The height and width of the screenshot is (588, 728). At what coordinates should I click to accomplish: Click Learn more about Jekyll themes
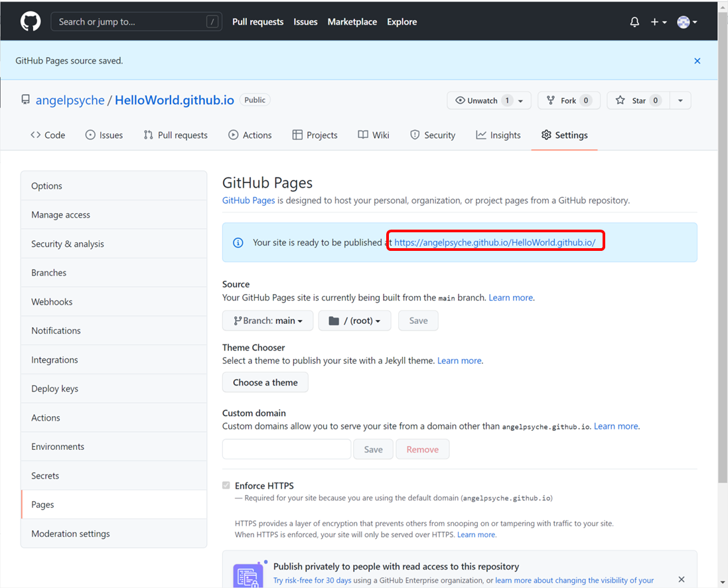459,361
